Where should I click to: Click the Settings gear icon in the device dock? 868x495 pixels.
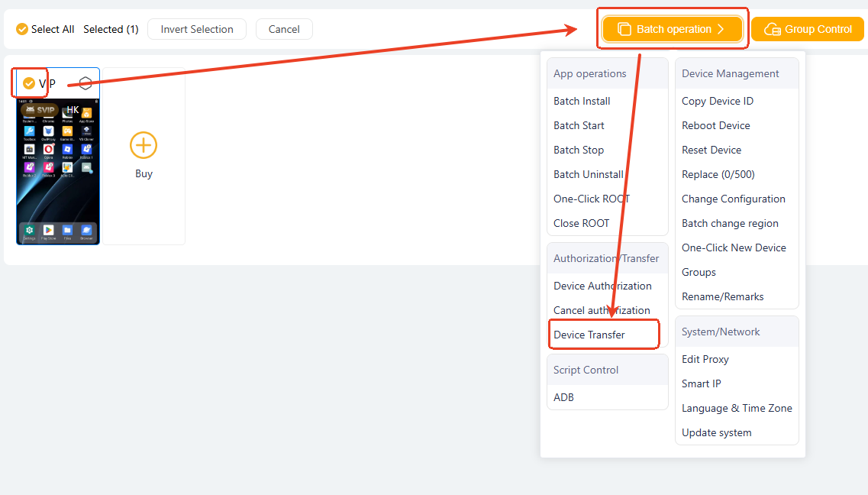(30, 230)
